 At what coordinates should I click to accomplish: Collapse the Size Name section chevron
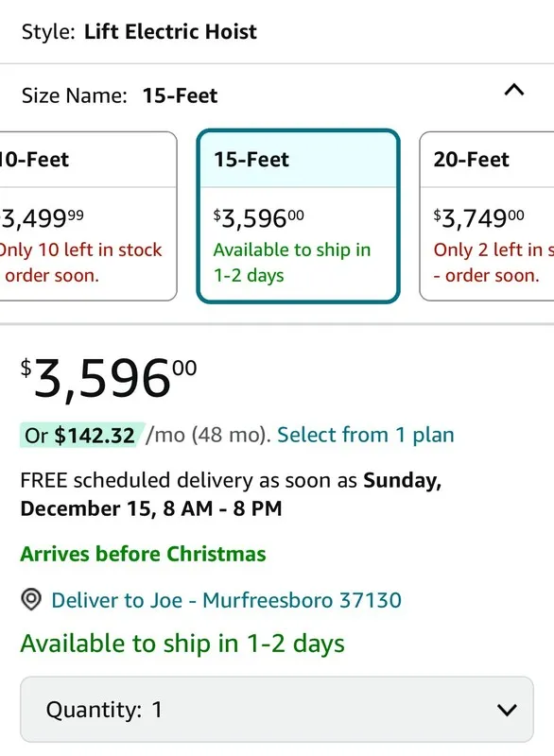(514, 90)
